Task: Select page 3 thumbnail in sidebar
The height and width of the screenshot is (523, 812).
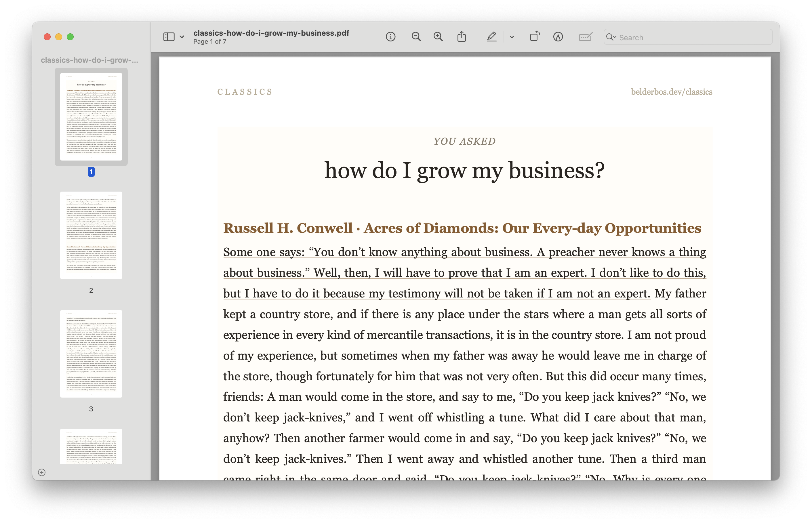Action: tap(91, 354)
